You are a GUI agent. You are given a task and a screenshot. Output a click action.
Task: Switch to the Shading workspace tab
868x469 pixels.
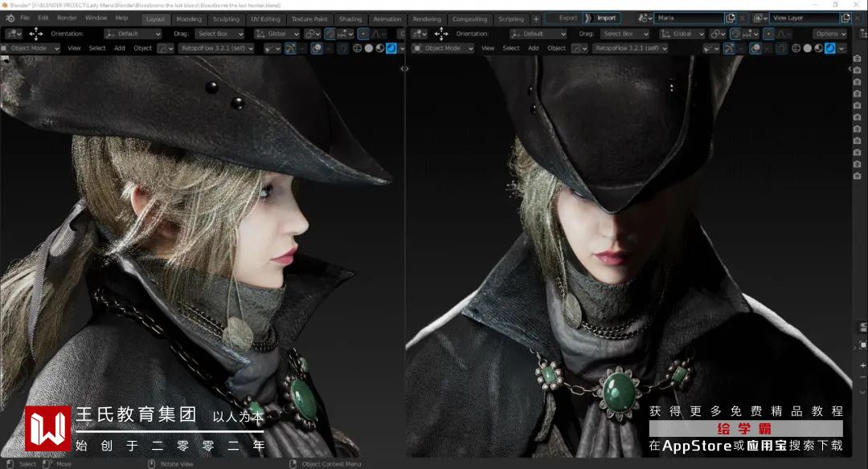[x=350, y=18]
